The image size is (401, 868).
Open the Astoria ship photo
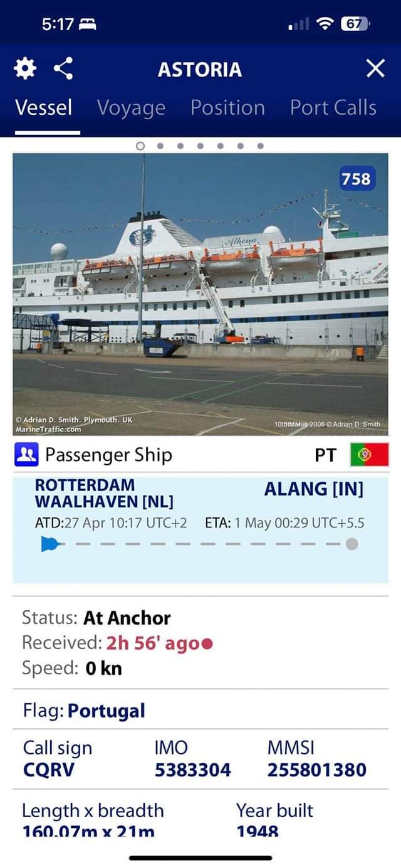[x=200, y=295]
